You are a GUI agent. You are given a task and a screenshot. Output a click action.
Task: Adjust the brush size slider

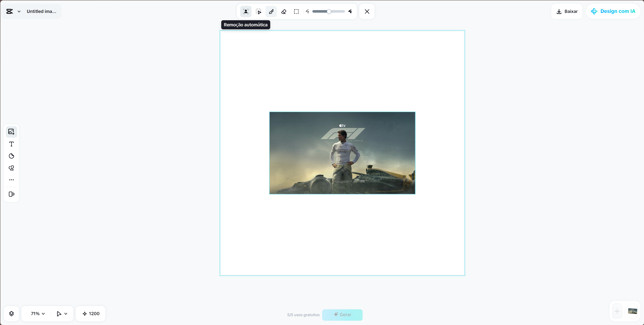328,11
